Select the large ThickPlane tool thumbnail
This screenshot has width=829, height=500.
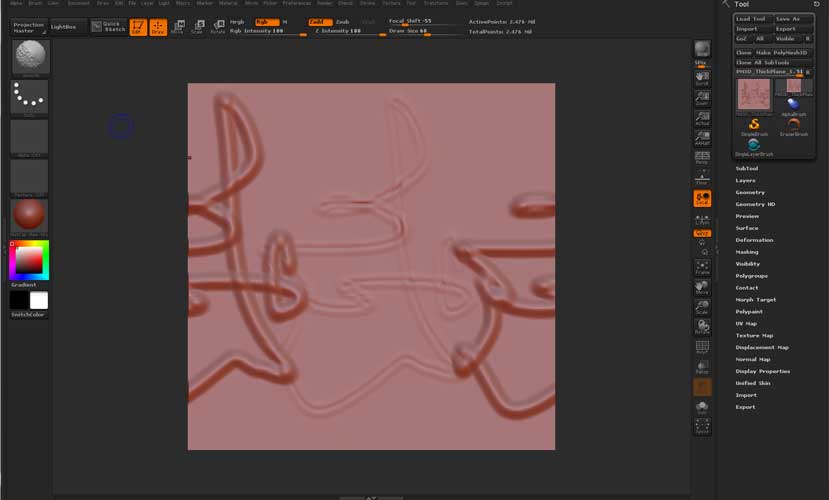click(x=753, y=95)
